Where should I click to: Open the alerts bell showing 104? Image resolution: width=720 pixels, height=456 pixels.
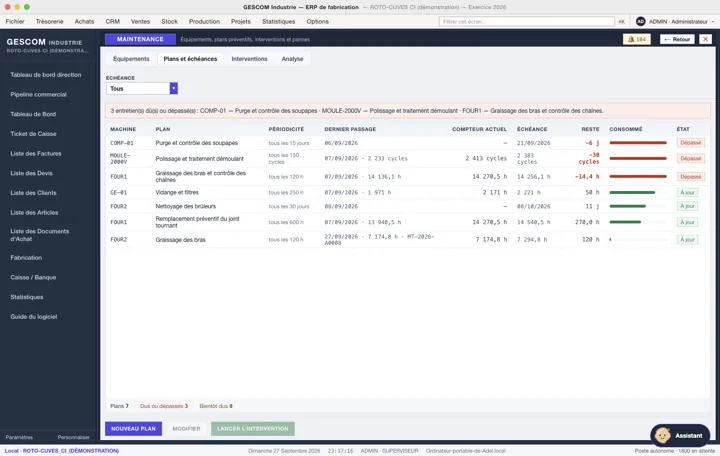pos(636,39)
